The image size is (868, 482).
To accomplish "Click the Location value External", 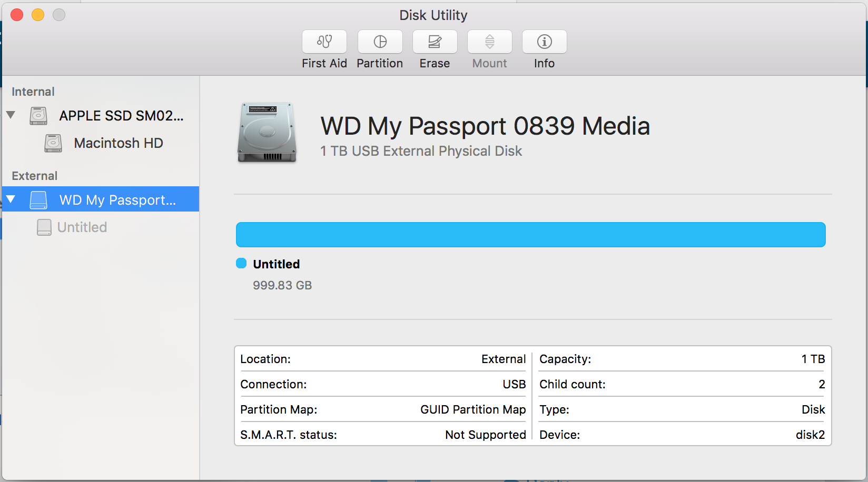I will coord(504,359).
